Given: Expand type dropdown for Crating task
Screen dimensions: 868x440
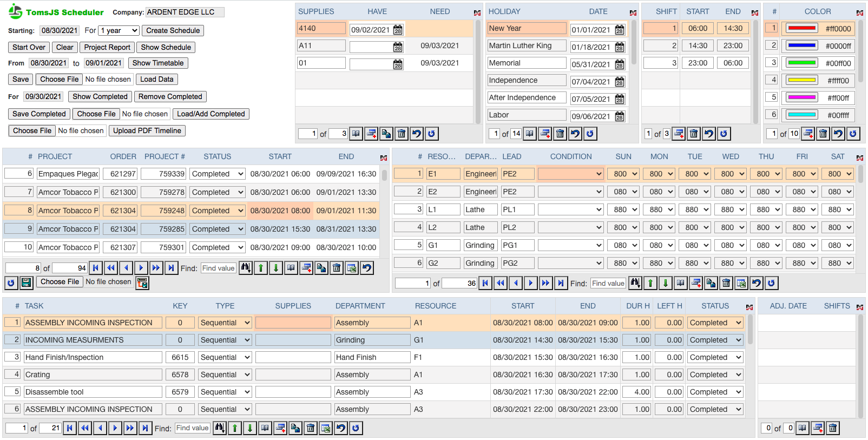Looking at the screenshot, I should [x=225, y=375].
